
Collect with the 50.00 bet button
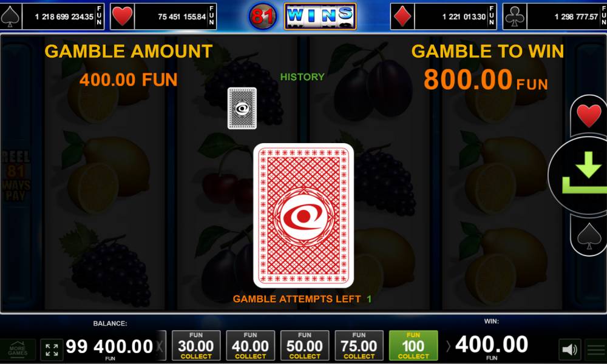305,345
